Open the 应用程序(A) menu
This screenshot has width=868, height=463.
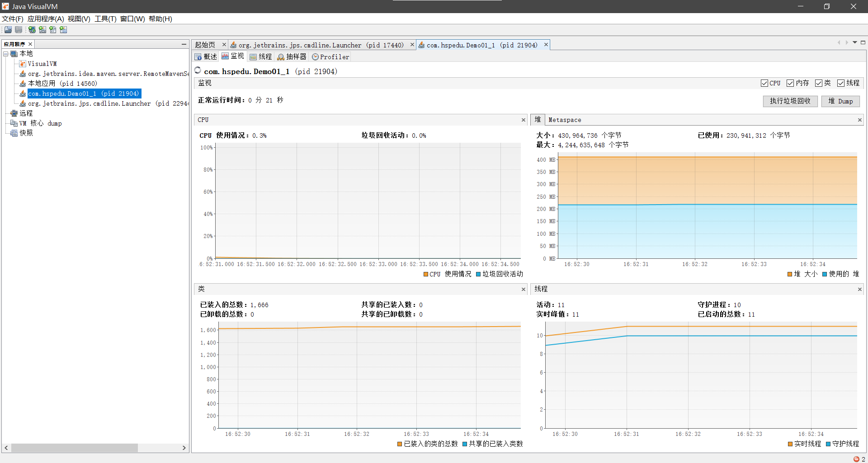[x=46, y=19]
